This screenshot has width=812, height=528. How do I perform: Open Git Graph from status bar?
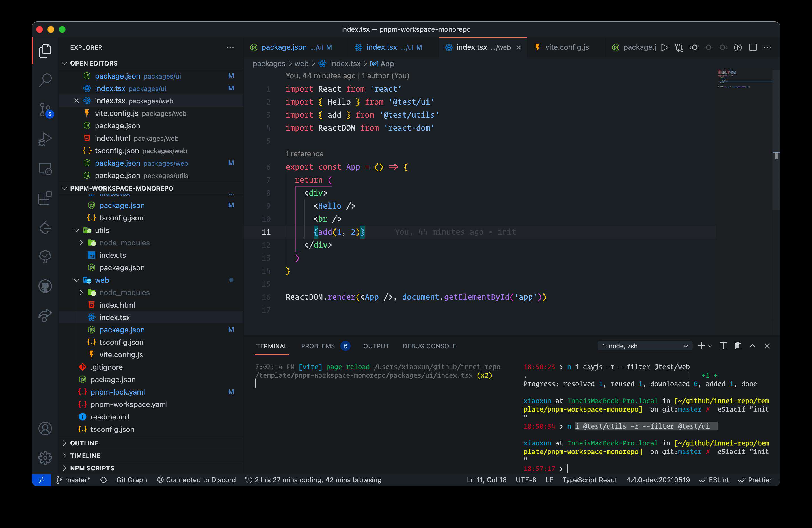[131, 480]
